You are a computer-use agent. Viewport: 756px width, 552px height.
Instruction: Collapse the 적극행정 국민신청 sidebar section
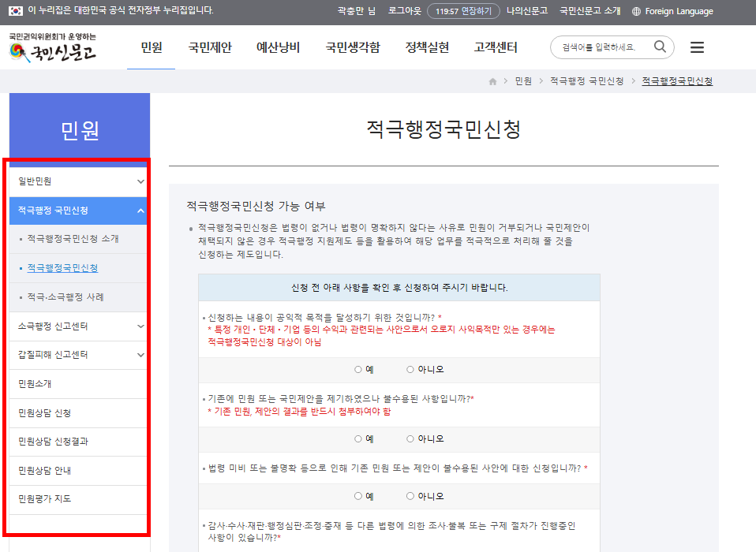pyautogui.click(x=77, y=211)
